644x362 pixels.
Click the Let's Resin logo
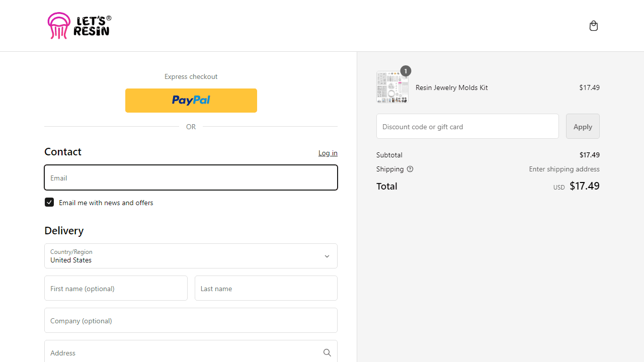click(79, 26)
